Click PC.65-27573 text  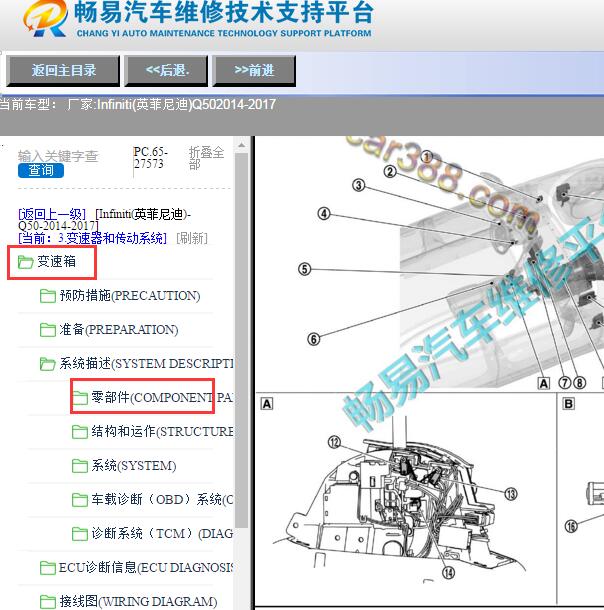pos(150,158)
